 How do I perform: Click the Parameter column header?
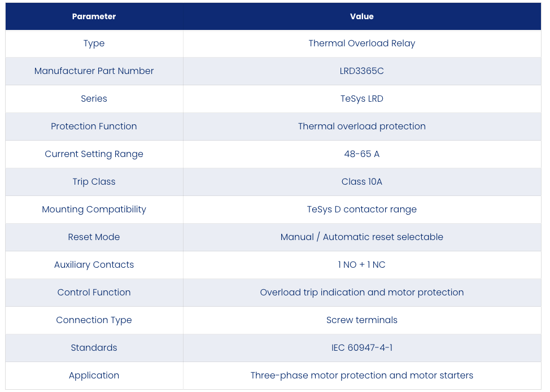[x=94, y=16]
